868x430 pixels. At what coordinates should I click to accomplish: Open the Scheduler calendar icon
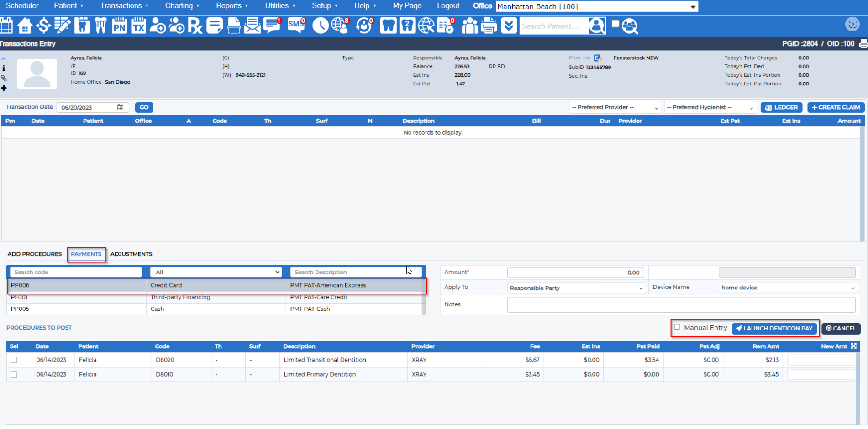pyautogui.click(x=7, y=26)
